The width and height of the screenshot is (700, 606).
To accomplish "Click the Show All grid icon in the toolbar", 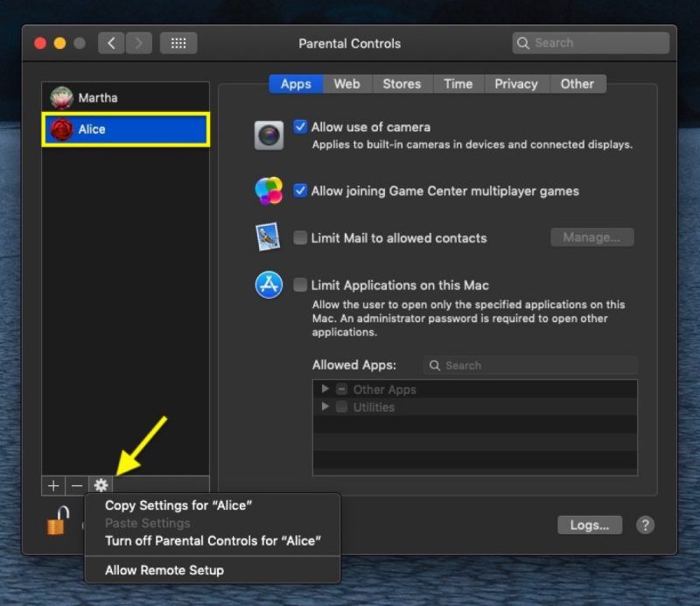I will point(178,42).
